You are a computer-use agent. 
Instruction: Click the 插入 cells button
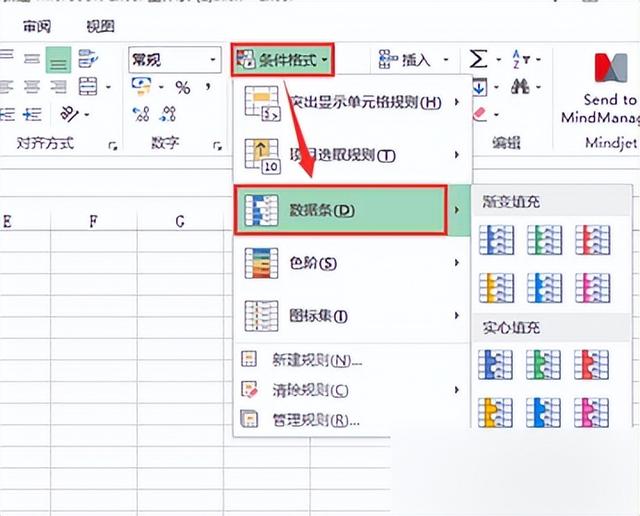[404, 60]
